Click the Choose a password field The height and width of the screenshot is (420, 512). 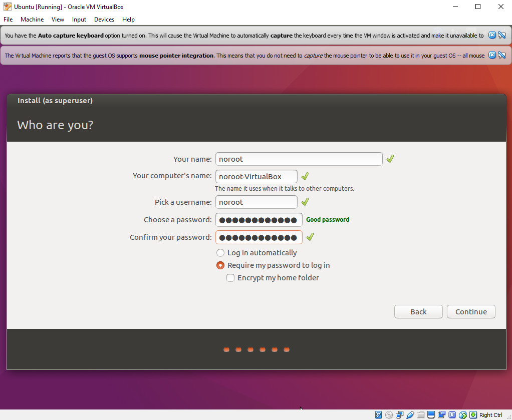click(259, 220)
